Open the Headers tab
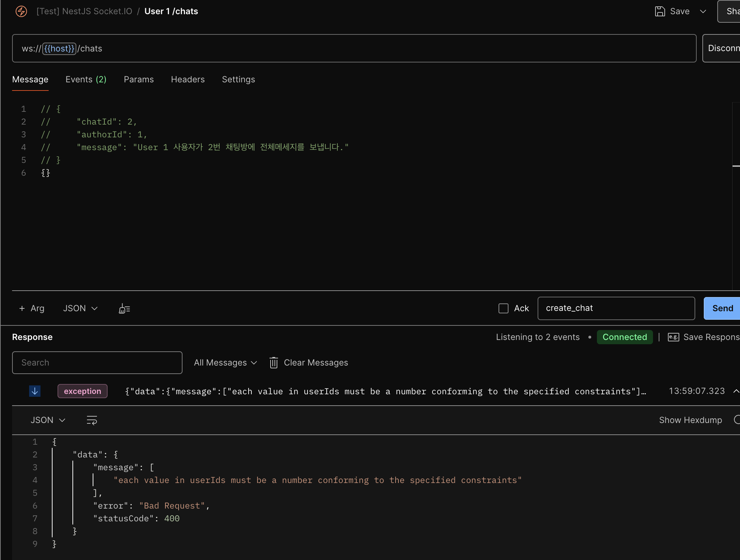 [188, 79]
